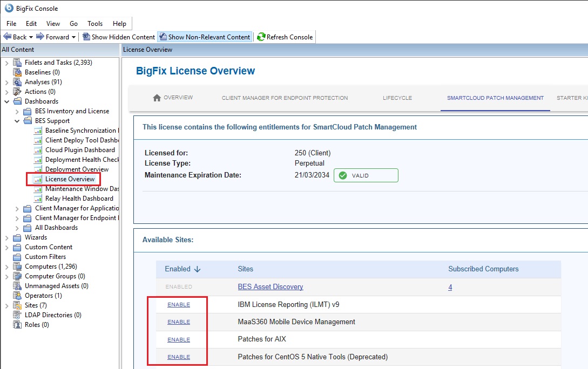Screen dimensions: 588x369
Task: Click the LDAP Directories icon
Action: [17, 315]
